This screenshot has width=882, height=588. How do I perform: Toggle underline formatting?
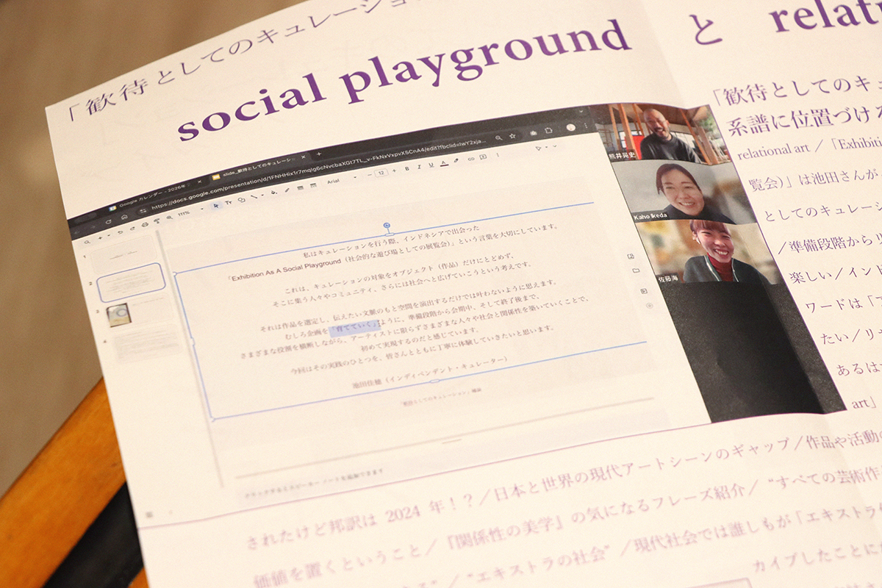[x=431, y=165]
